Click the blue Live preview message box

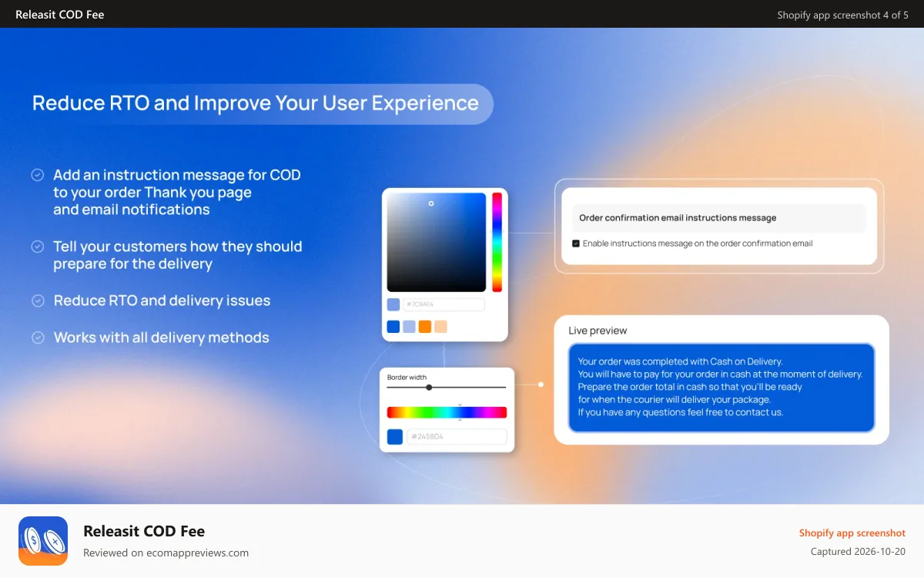pos(721,388)
